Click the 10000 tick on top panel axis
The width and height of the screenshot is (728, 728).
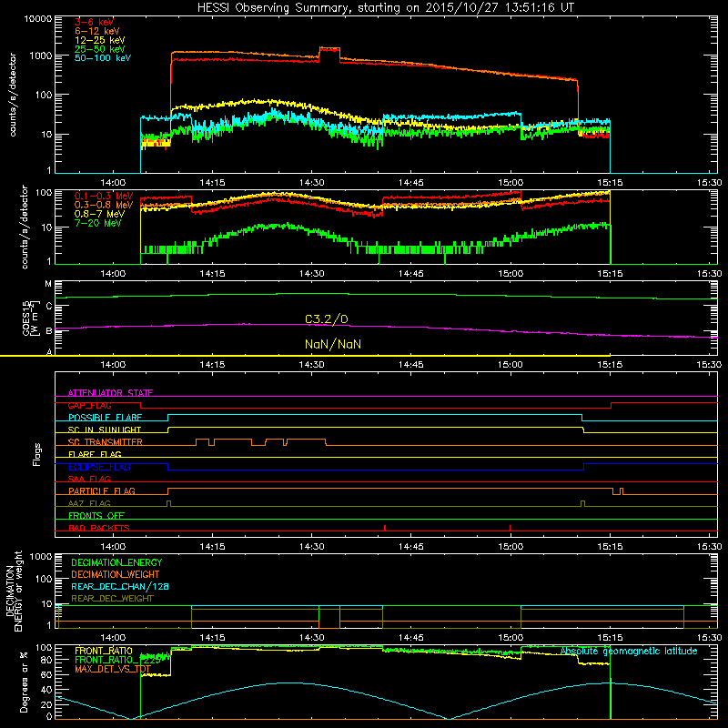pyautogui.click(x=38, y=19)
